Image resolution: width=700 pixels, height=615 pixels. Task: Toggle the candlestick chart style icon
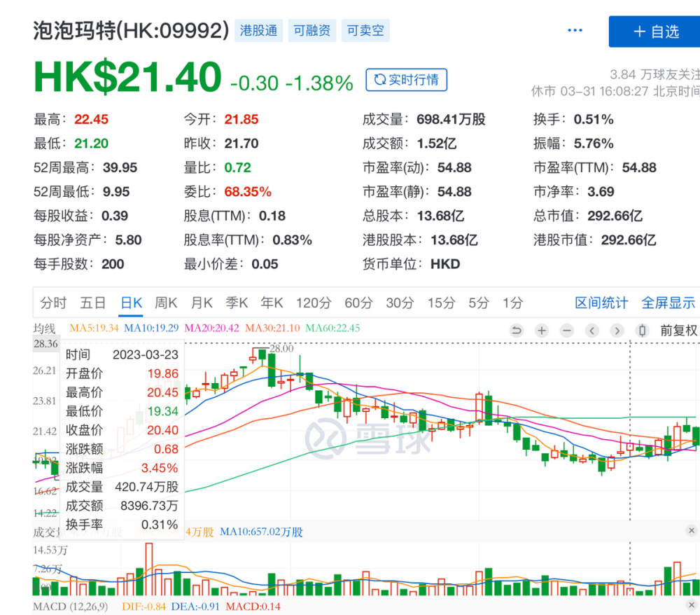(x=642, y=331)
